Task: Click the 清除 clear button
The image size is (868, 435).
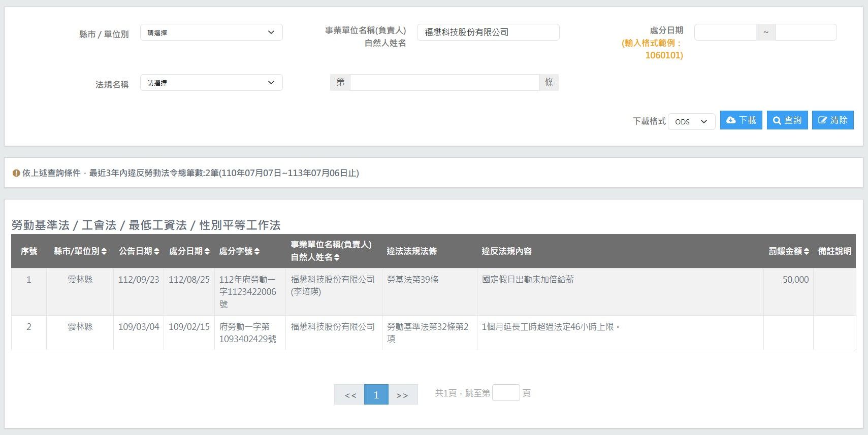Action: coord(833,120)
